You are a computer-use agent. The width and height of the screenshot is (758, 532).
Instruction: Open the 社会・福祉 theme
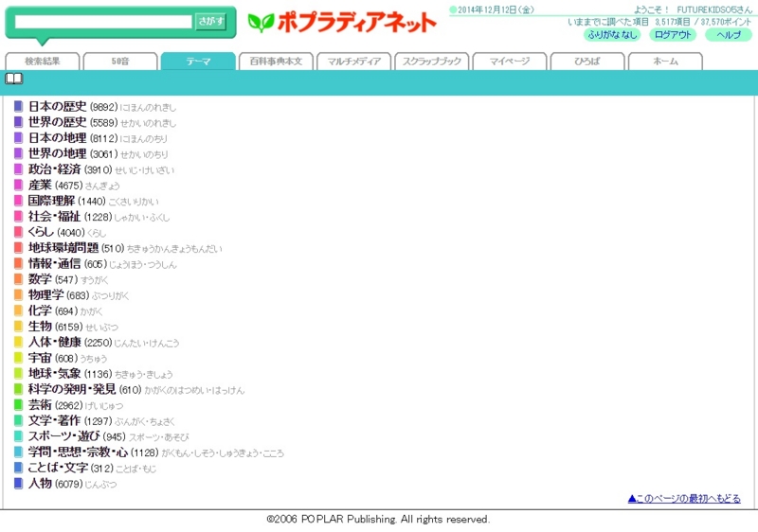[55, 216]
